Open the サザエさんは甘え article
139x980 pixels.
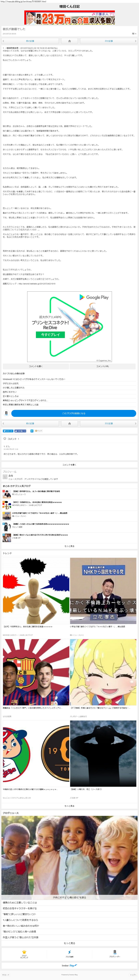[x=11, y=383]
